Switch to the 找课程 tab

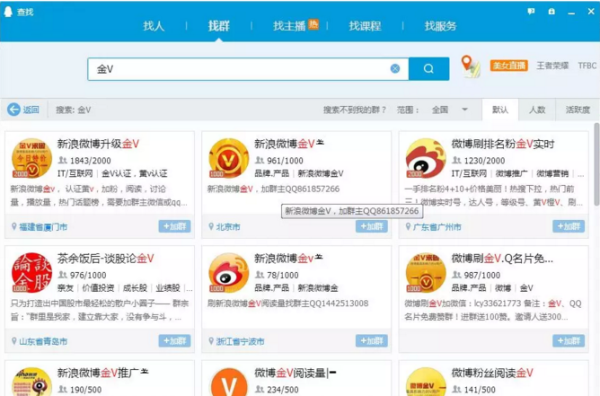365,26
